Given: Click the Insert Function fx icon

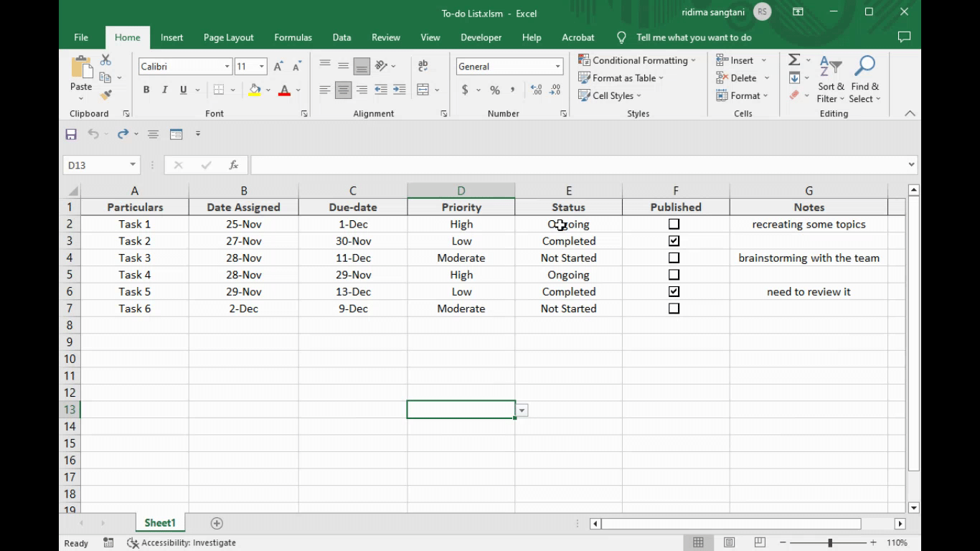Looking at the screenshot, I should pyautogui.click(x=233, y=165).
